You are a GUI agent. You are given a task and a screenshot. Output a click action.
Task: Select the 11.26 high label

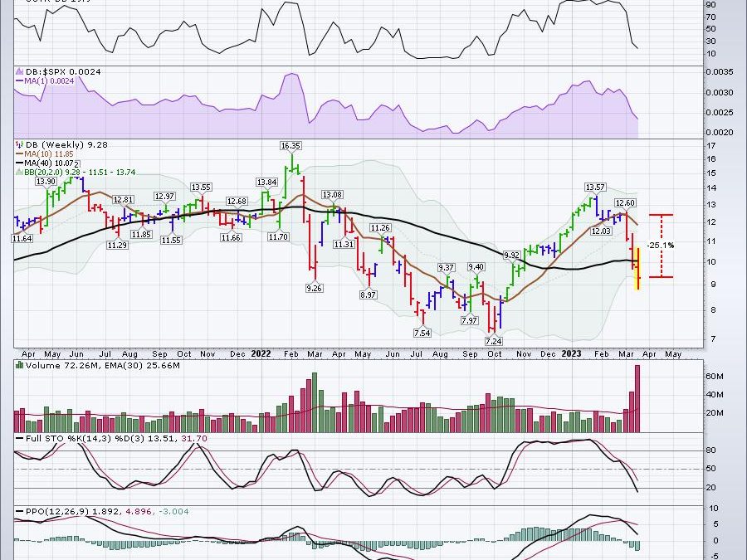381,227
